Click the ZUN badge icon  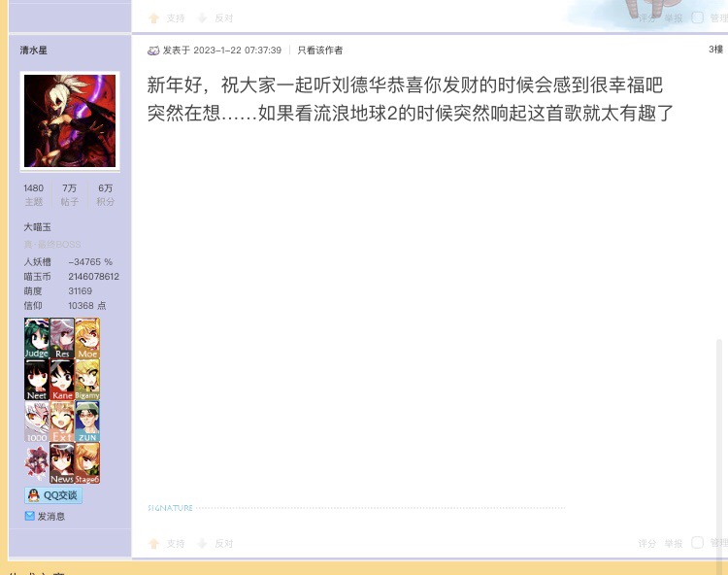click(87, 423)
